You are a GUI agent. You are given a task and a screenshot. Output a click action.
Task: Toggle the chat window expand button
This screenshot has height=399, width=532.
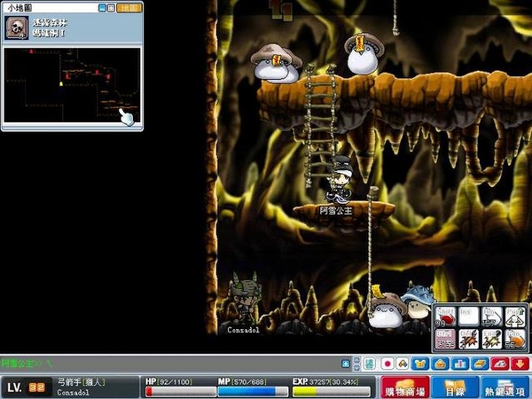pos(346,364)
